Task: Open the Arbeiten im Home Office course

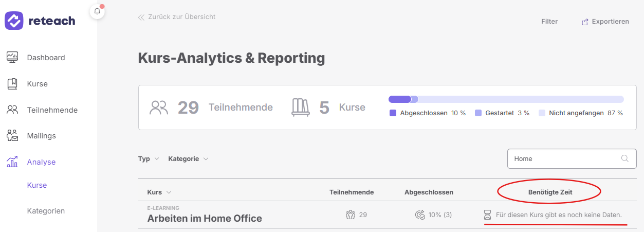Action: (x=205, y=218)
